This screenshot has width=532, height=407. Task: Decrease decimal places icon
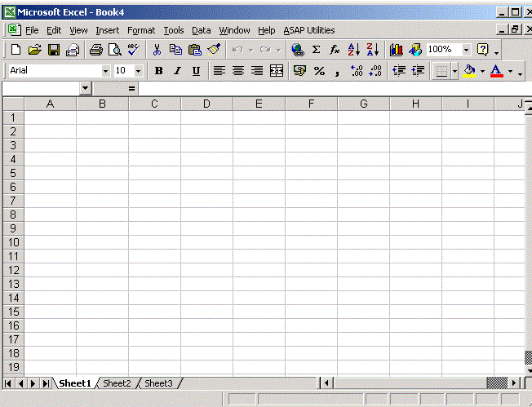(x=375, y=71)
